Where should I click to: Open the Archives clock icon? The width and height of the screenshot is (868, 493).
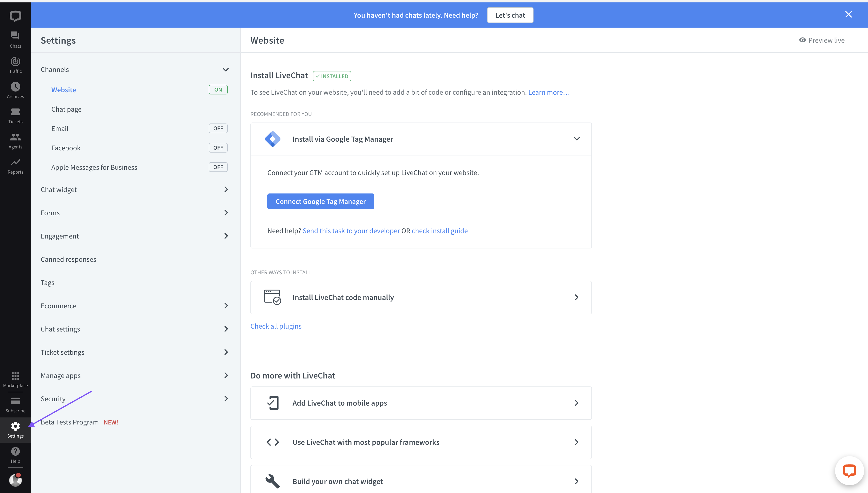[15, 87]
